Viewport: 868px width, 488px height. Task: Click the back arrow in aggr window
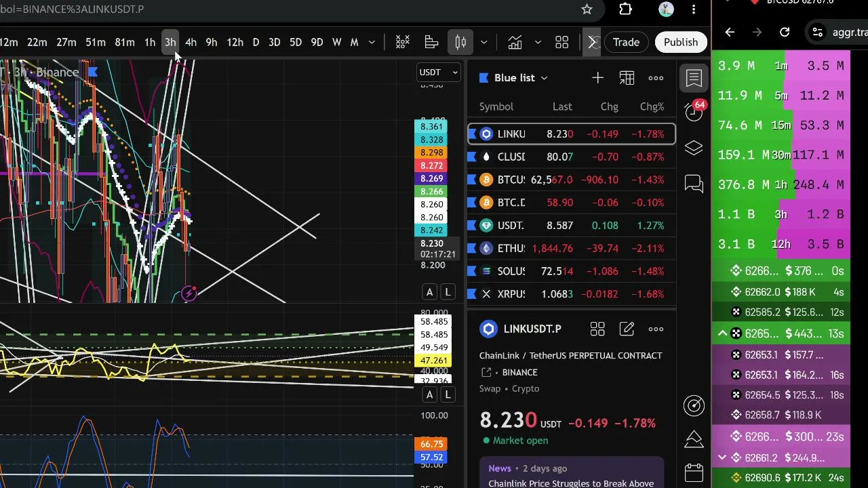pyautogui.click(x=730, y=32)
